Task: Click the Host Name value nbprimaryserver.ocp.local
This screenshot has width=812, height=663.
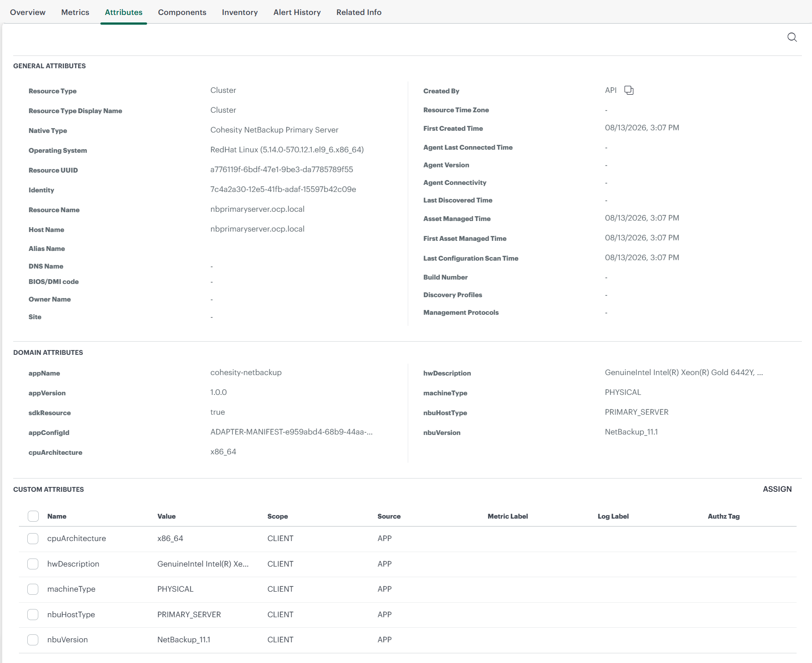Action: tap(258, 229)
